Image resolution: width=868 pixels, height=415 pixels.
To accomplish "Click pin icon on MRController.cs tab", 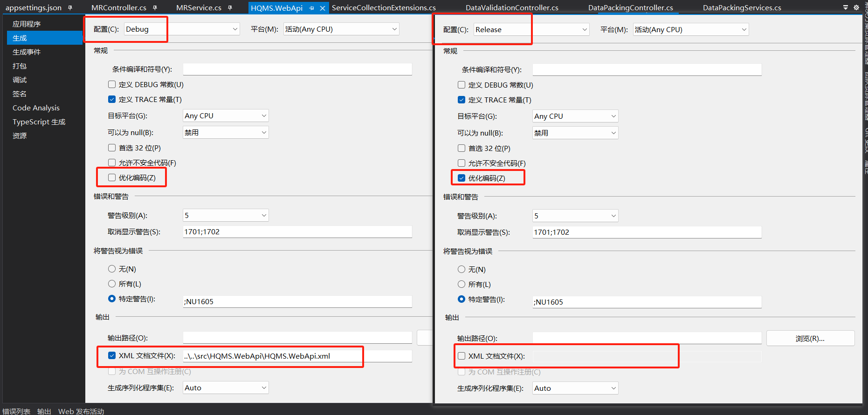I will 155,7.
